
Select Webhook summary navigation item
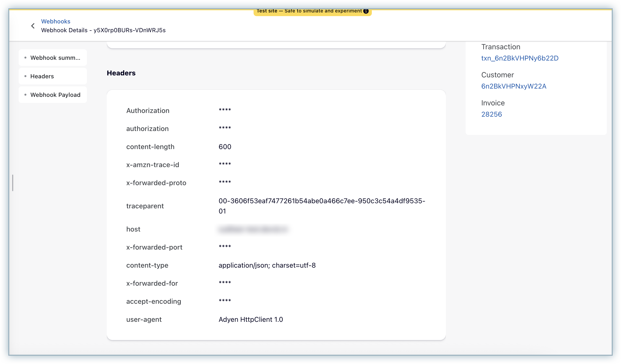(x=55, y=58)
